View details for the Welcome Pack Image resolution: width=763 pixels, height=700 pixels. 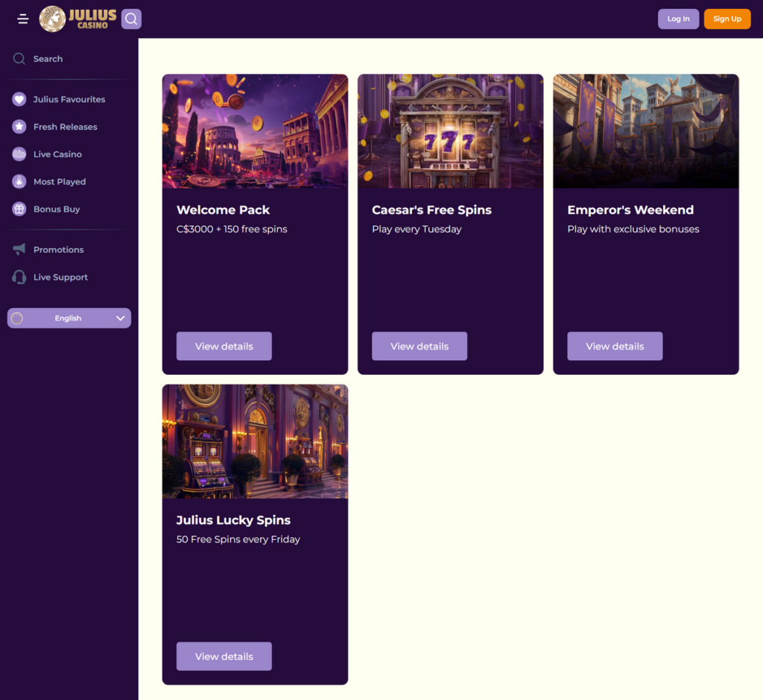[x=224, y=347]
